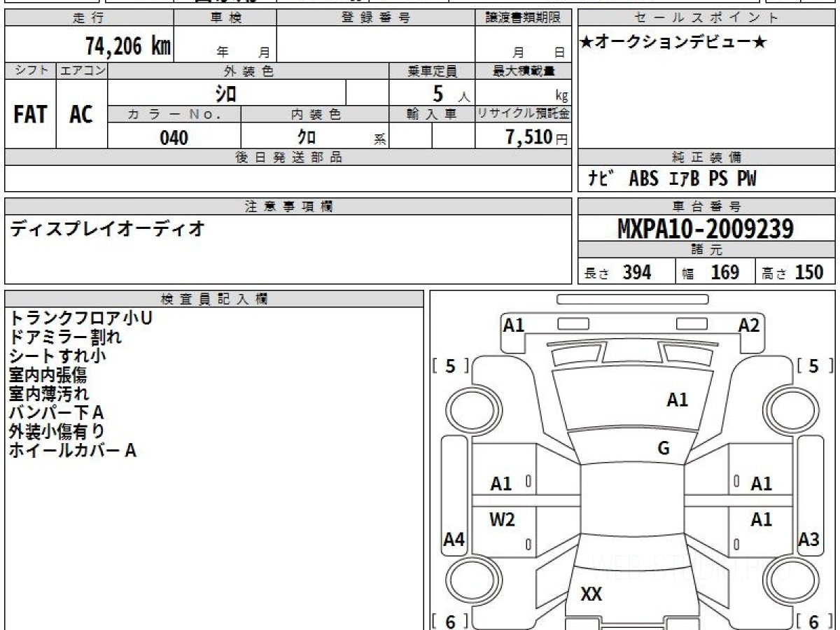Click the 輸入車 header
840x630 pixels.
coord(432,114)
